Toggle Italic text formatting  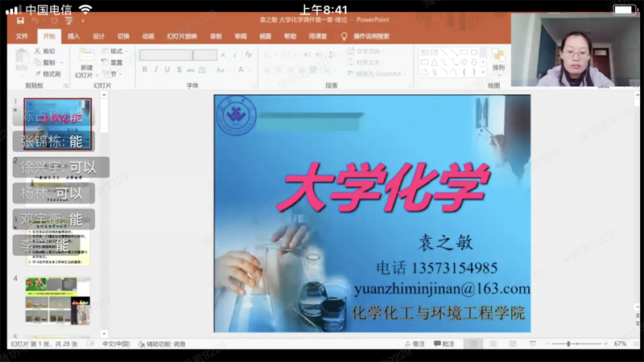coord(155,70)
